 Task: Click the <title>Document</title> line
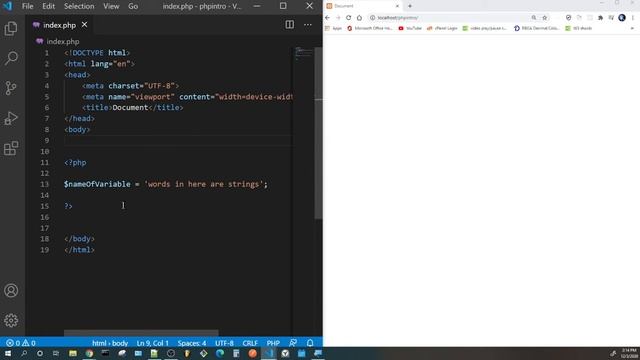point(133,108)
